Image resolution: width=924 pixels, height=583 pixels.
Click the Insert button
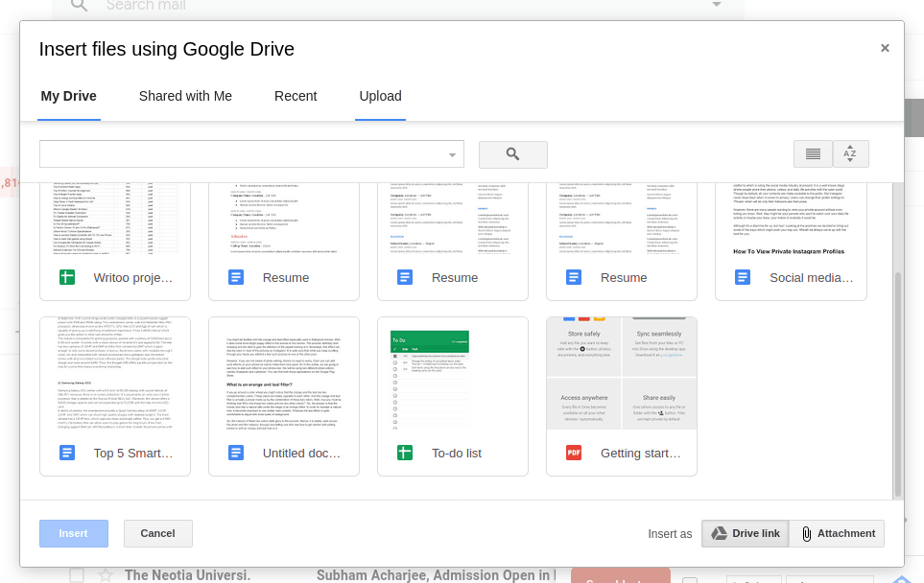point(74,533)
